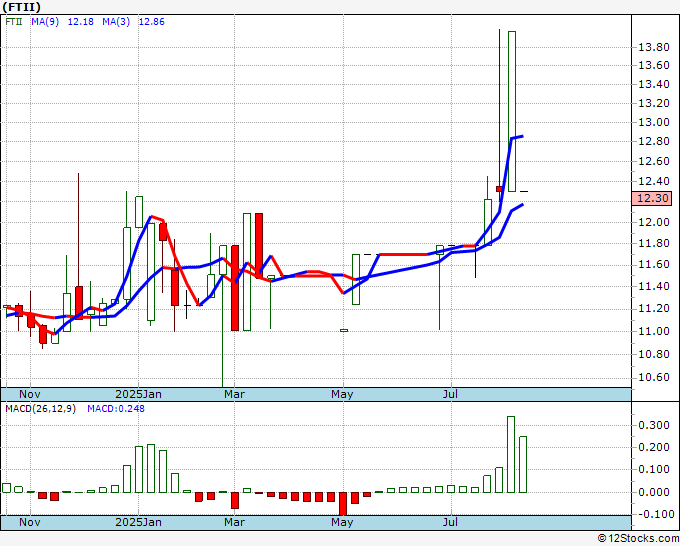Click the 0.200 MACD axis label
680x546 pixels.
point(654,448)
